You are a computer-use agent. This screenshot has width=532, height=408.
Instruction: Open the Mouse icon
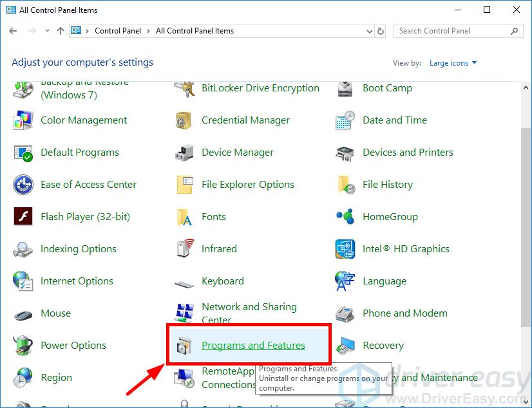(23, 315)
